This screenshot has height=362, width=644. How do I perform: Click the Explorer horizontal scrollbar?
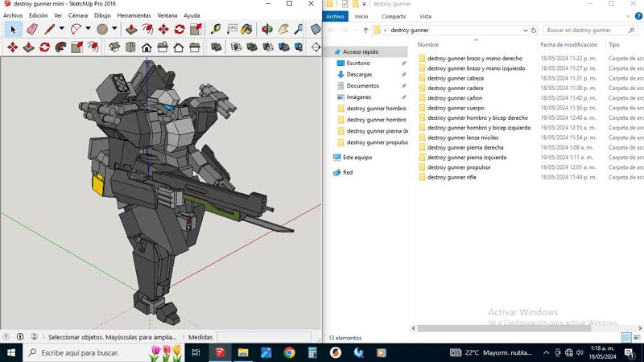coord(504,328)
